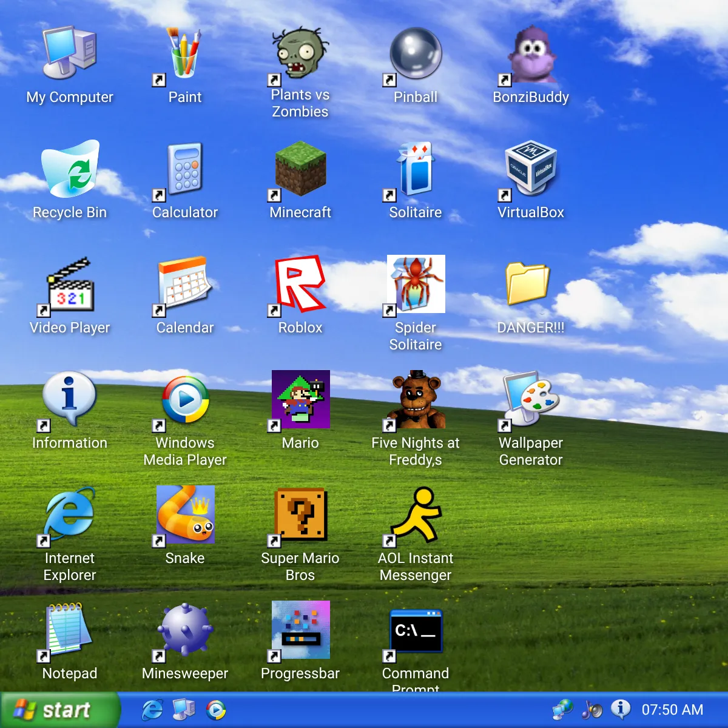The width and height of the screenshot is (728, 728).
Task: Open the Progressbar shortcut
Action: tap(300, 630)
